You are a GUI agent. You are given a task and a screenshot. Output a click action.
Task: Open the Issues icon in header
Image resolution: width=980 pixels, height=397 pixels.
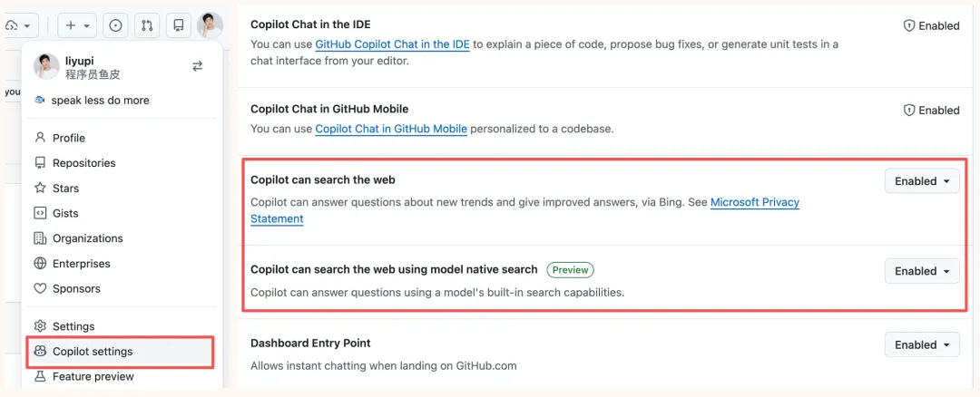[x=115, y=25]
